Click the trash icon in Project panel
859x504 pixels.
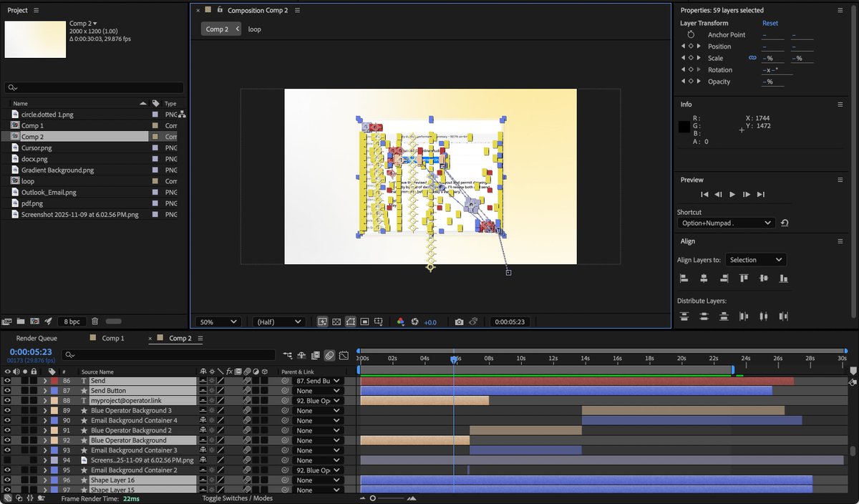pyautogui.click(x=94, y=322)
